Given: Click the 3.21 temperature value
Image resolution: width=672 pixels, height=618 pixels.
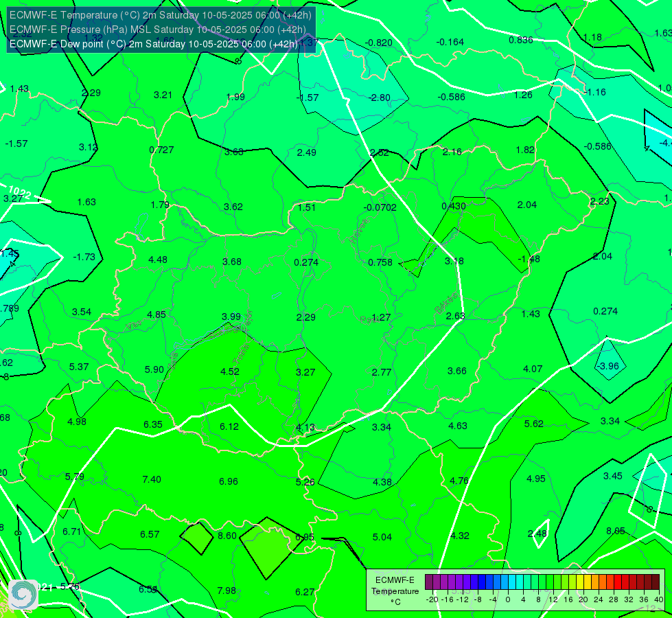Looking at the screenshot, I should (x=163, y=95).
